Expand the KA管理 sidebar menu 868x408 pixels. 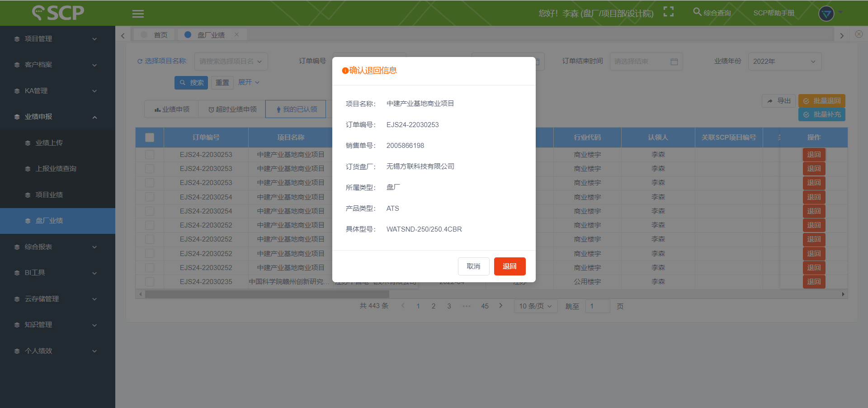point(57,91)
